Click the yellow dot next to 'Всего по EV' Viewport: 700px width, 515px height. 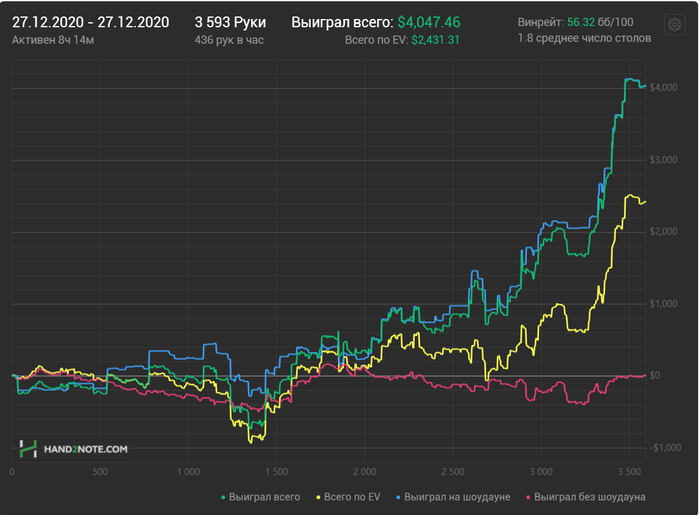click(x=318, y=497)
